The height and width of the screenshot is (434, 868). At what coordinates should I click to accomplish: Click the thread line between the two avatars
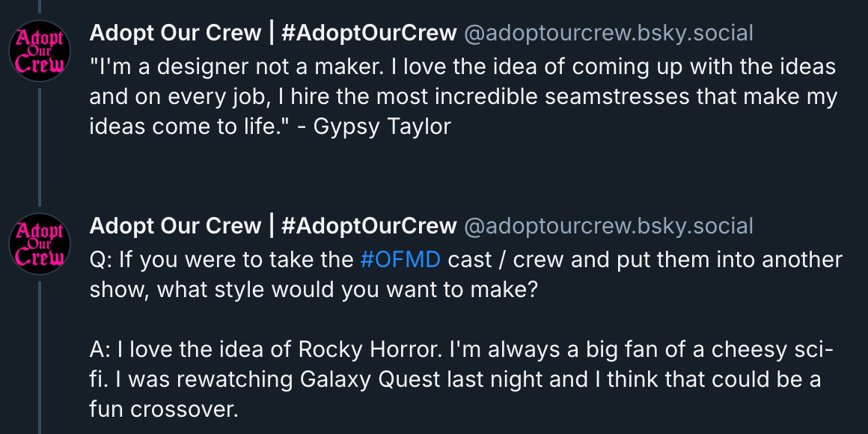(39, 150)
